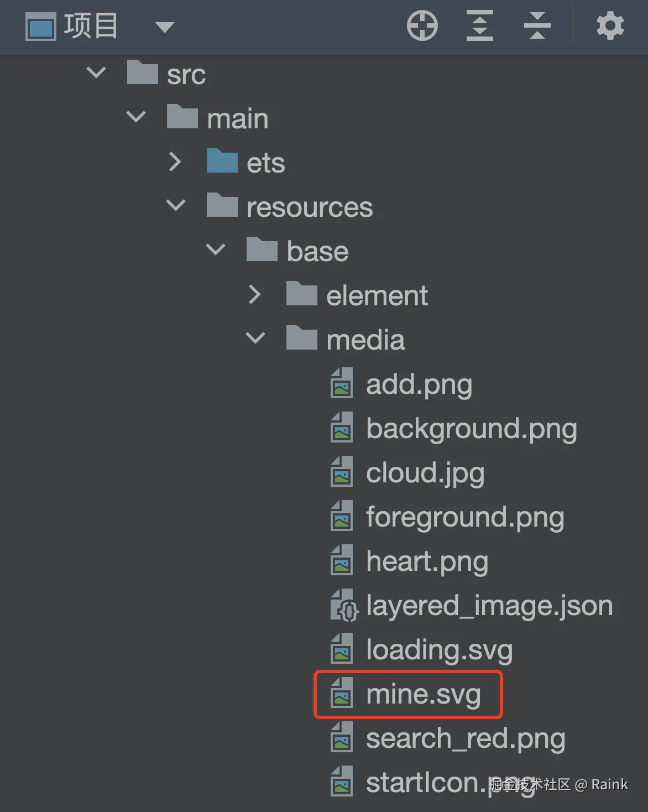Select the background.png file
This screenshot has width=648, height=812.
click(x=471, y=429)
